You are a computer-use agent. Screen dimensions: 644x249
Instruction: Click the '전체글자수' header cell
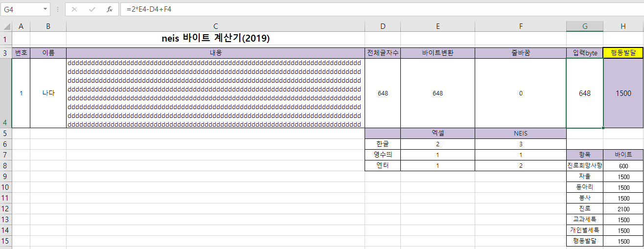click(383, 53)
